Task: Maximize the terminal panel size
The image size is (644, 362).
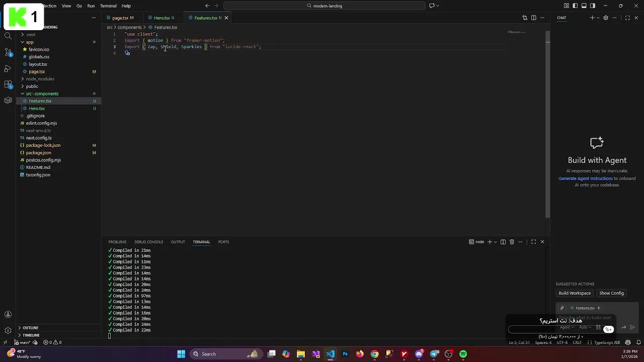Action: coord(533,242)
